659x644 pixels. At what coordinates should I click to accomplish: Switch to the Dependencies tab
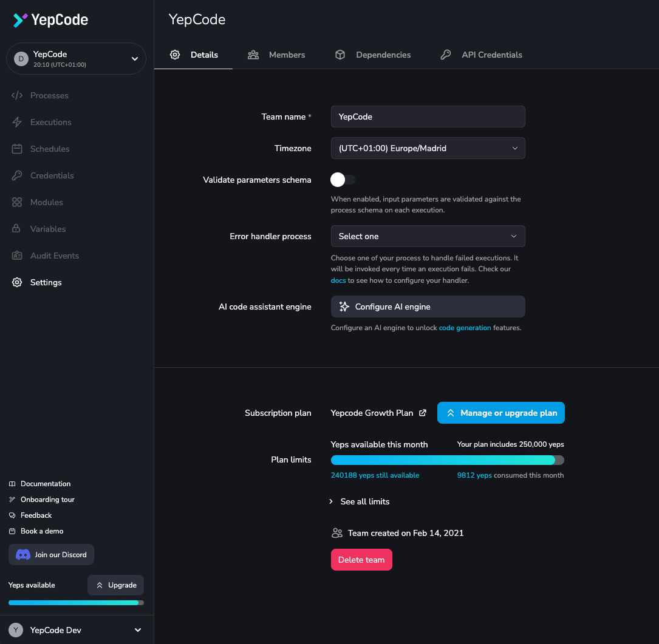coord(373,55)
